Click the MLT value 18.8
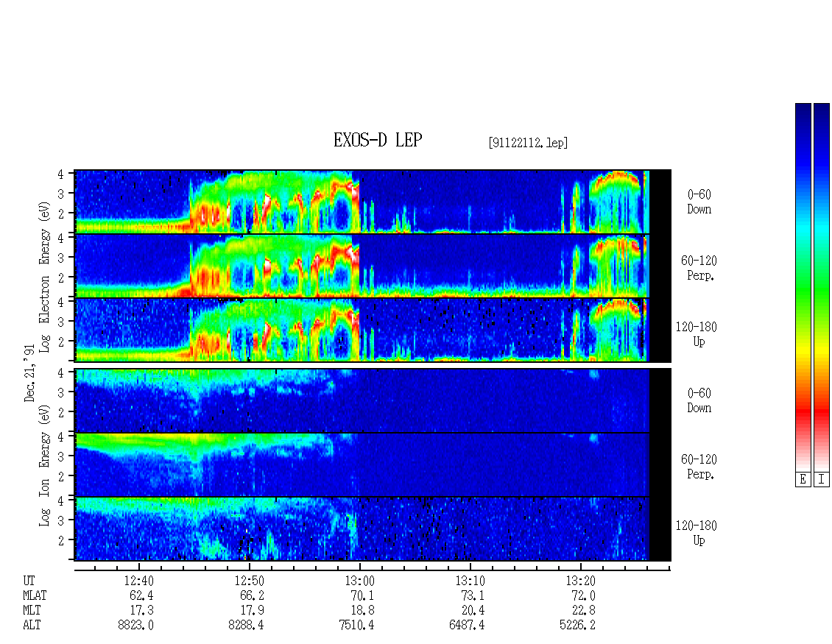The height and width of the screenshot is (644, 832). (x=362, y=611)
